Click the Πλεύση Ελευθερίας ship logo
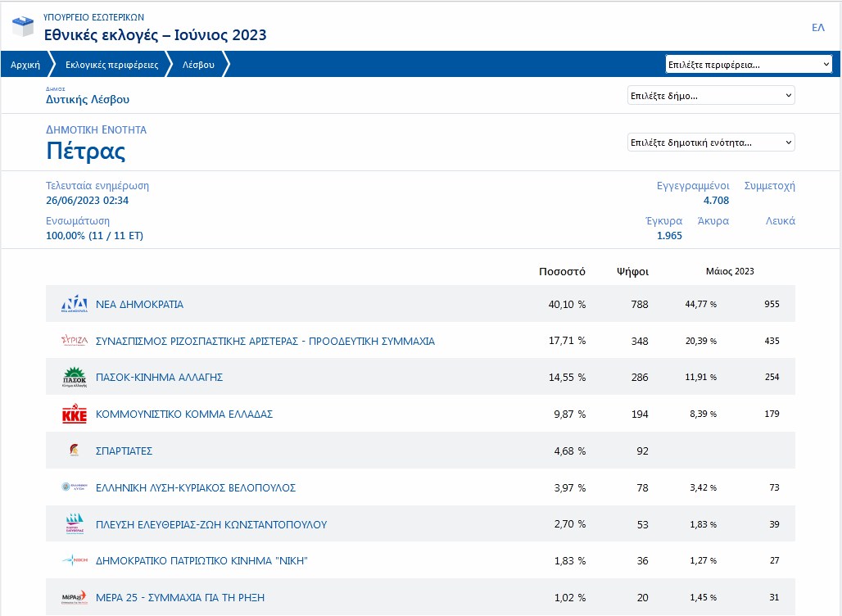The height and width of the screenshot is (616, 842). pos(74,524)
